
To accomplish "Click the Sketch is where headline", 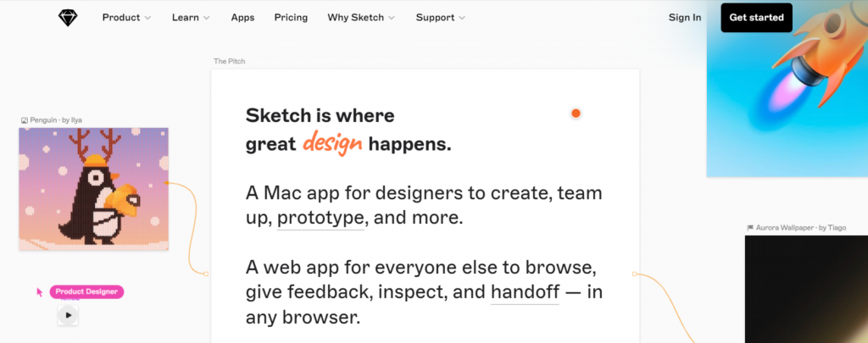I will point(320,115).
